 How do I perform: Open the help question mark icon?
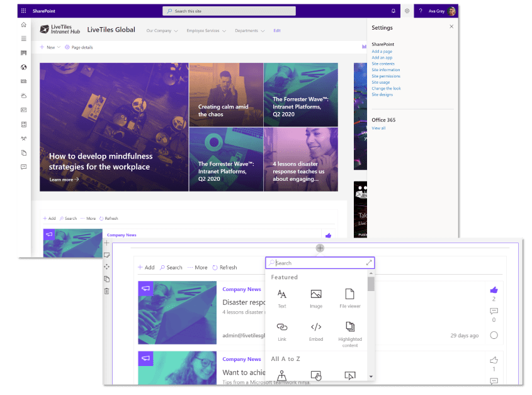click(421, 11)
